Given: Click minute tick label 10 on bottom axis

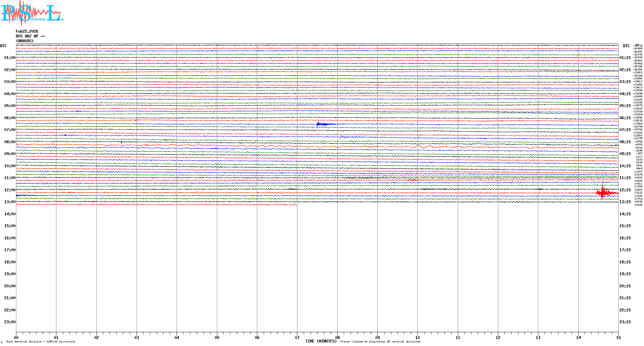Looking at the screenshot, I should click(x=417, y=337).
